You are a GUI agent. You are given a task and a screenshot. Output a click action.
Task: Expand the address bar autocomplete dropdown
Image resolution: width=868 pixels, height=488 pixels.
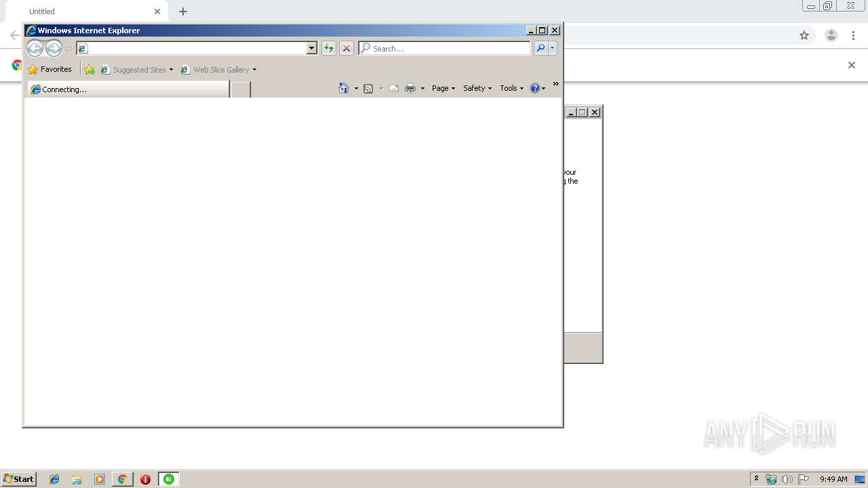coord(312,48)
